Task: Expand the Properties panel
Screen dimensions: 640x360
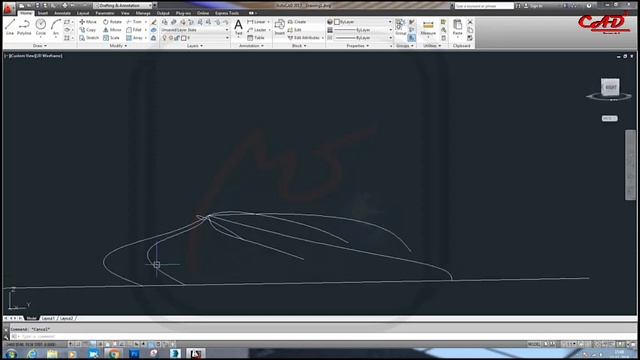Action: [x=358, y=46]
